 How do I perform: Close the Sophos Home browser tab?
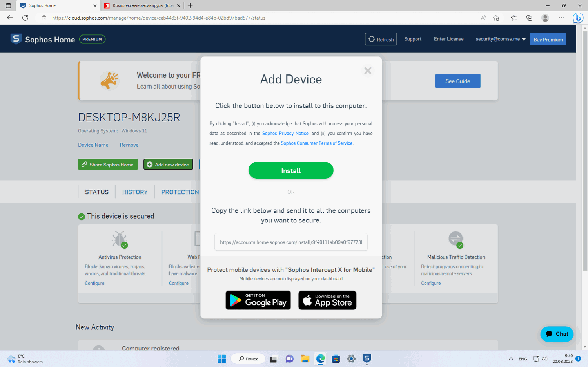point(95,5)
